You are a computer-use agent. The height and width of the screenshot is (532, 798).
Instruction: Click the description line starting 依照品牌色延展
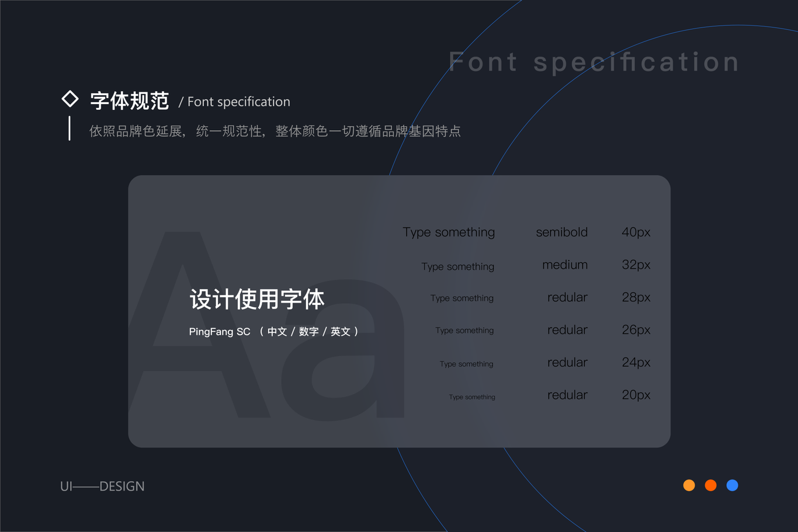pyautogui.click(x=275, y=131)
